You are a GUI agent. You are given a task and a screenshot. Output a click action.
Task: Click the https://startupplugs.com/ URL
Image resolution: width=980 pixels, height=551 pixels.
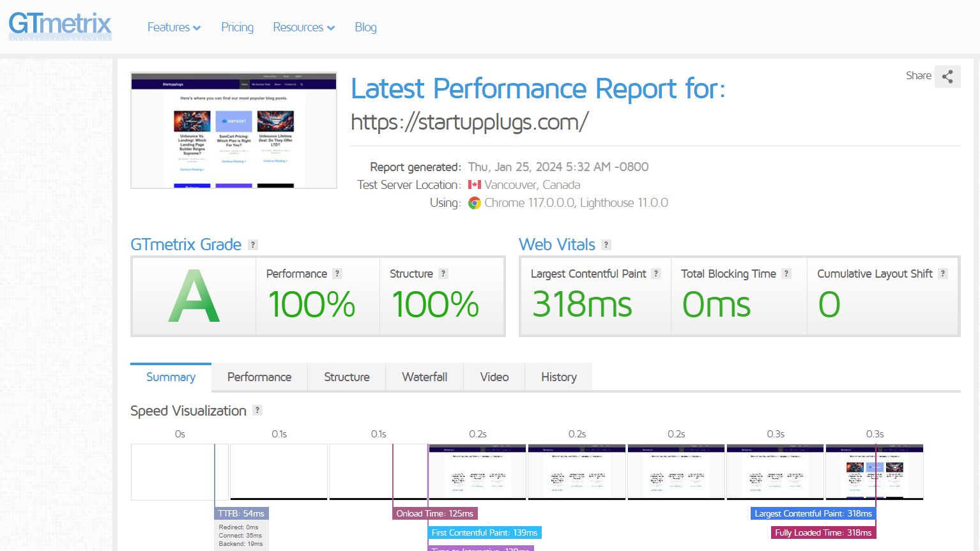(470, 122)
